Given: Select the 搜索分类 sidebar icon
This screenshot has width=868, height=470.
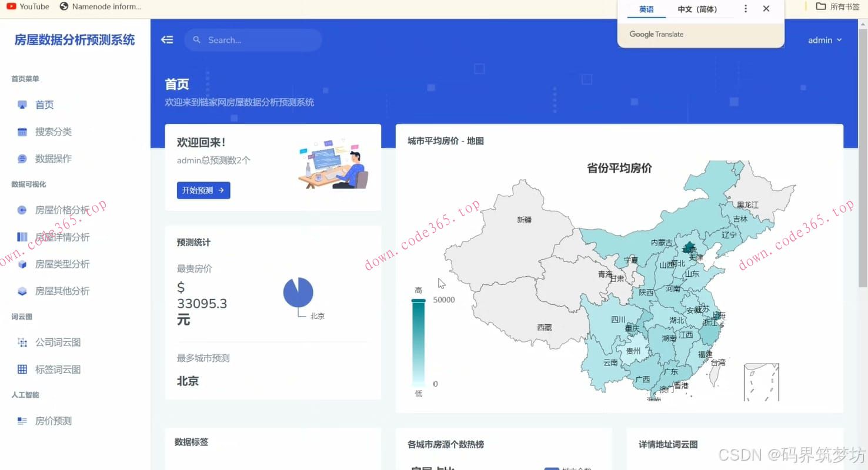Looking at the screenshot, I should [22, 132].
